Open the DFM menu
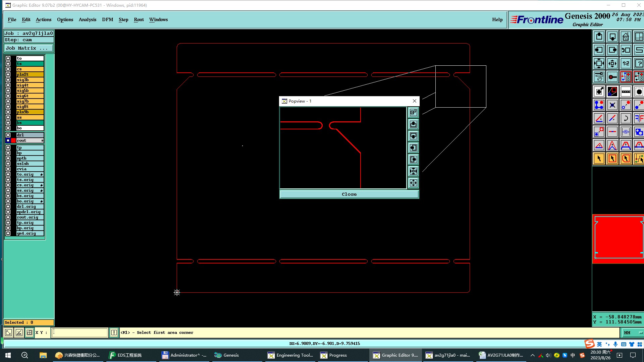The width and height of the screenshot is (644, 362). (x=107, y=19)
